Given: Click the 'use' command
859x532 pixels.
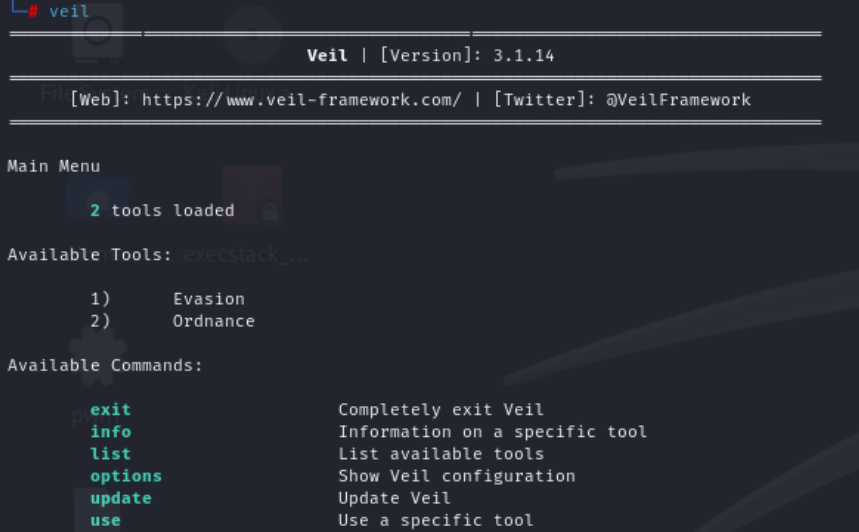Looking at the screenshot, I should tap(105, 520).
